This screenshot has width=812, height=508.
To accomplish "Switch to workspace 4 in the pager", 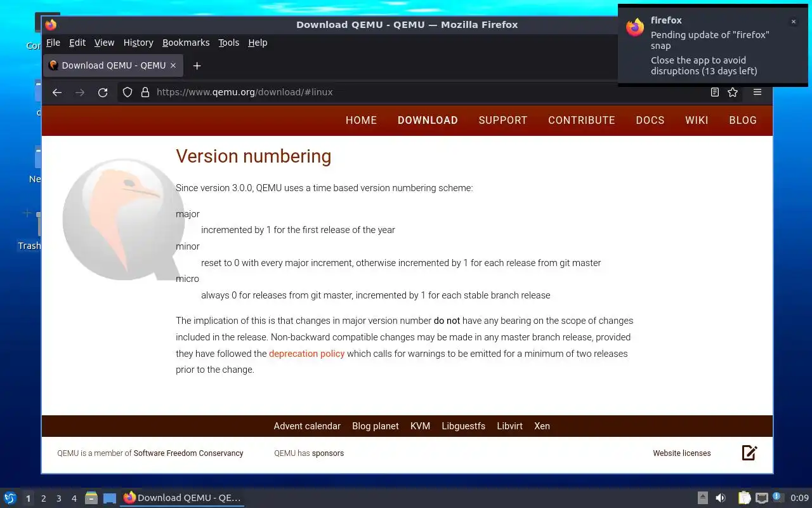I will pyautogui.click(x=74, y=498).
